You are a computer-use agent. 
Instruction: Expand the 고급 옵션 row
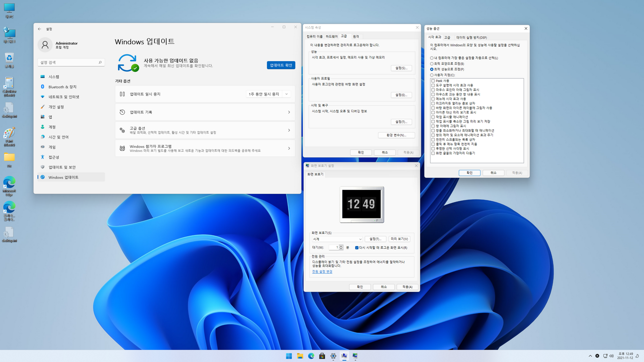(x=205, y=130)
